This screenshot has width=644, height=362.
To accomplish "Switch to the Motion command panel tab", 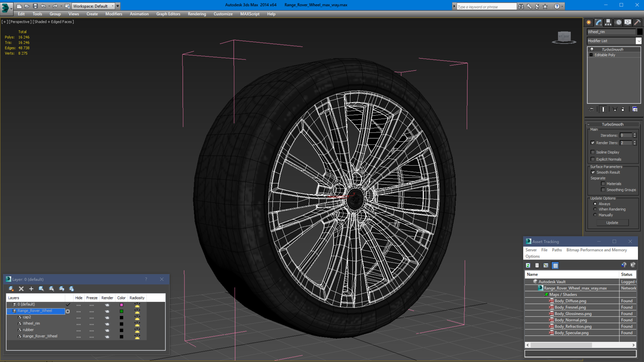I will point(618,23).
